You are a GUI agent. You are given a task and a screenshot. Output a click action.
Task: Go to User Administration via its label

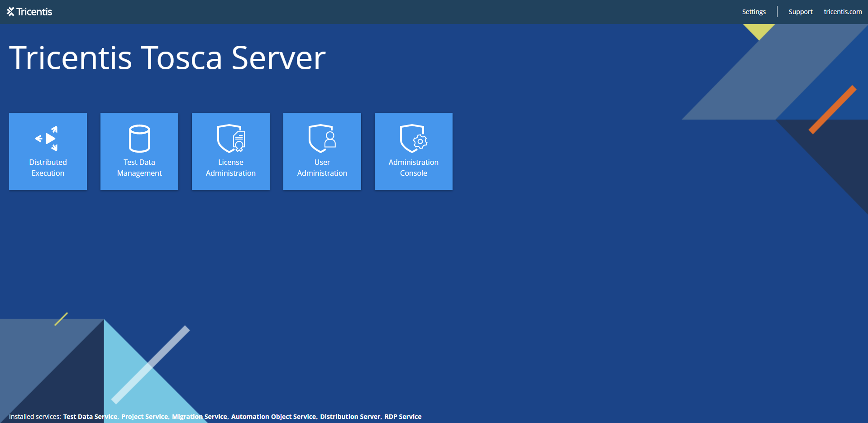[322, 168]
